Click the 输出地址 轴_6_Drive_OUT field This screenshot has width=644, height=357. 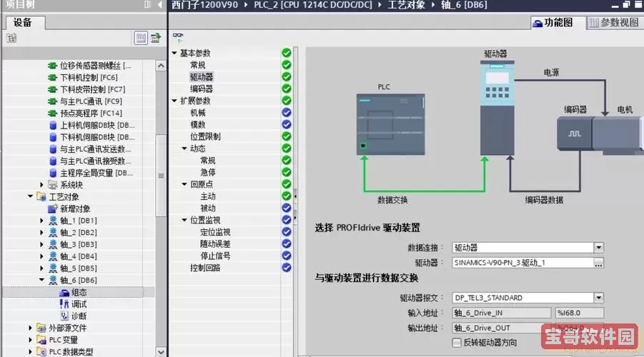coord(501,328)
